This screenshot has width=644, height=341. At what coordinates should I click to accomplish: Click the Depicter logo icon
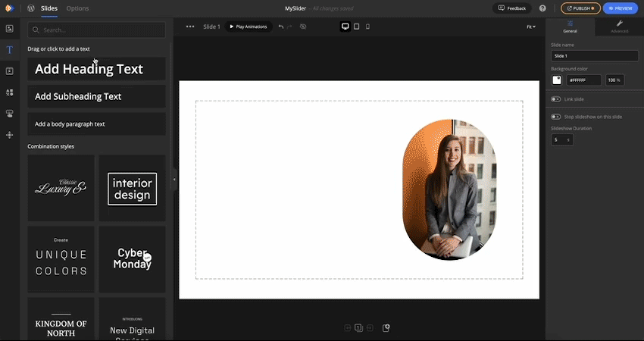click(9, 8)
